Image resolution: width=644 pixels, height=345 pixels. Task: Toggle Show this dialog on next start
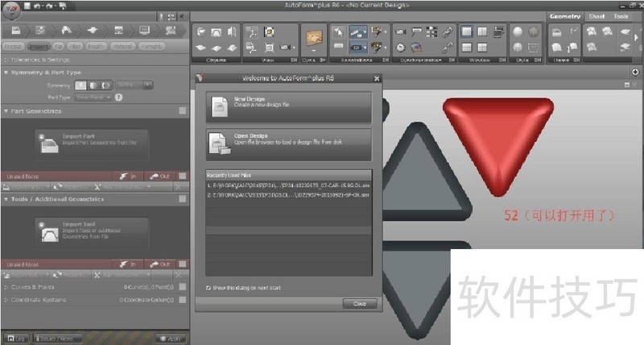tap(208, 288)
